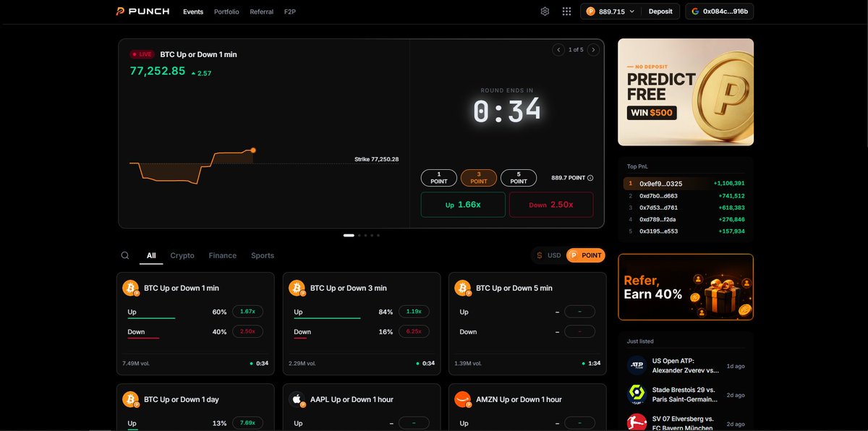Click Bitcoin icon on BTC 5 min card
This screenshot has height=431, width=868.
tap(463, 288)
